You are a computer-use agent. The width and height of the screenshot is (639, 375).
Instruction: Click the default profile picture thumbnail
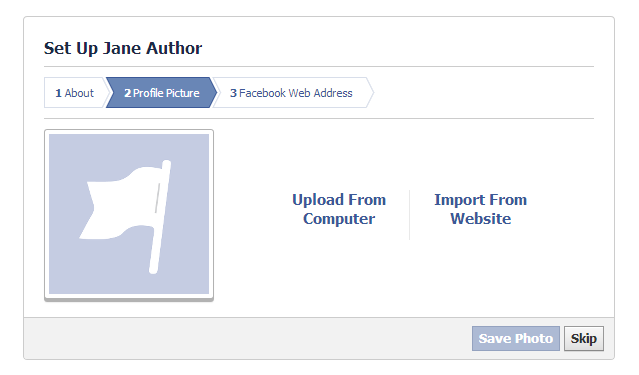pyautogui.click(x=129, y=214)
